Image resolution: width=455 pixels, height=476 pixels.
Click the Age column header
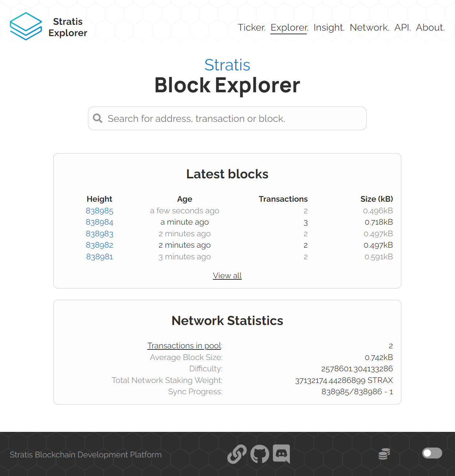185,199
